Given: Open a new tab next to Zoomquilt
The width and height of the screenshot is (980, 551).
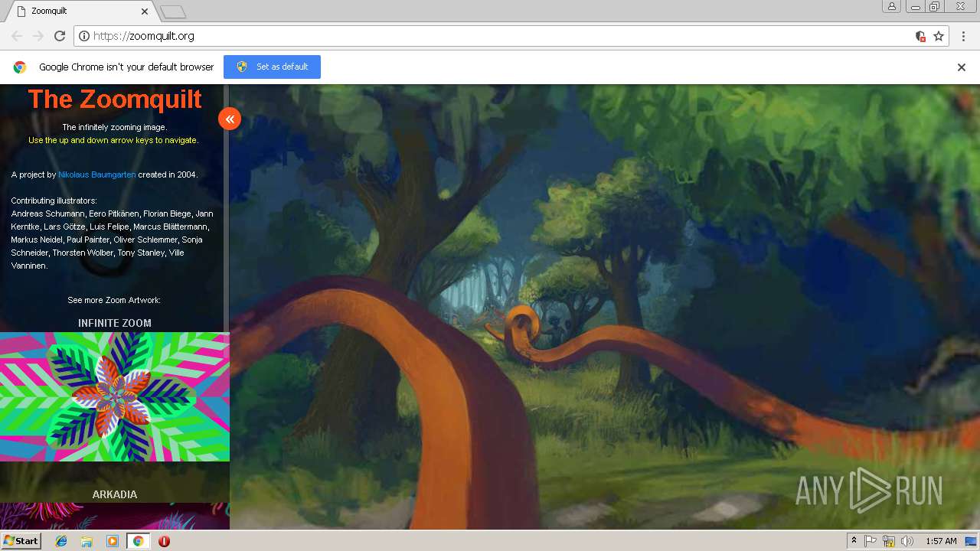Looking at the screenshot, I should click(x=173, y=11).
